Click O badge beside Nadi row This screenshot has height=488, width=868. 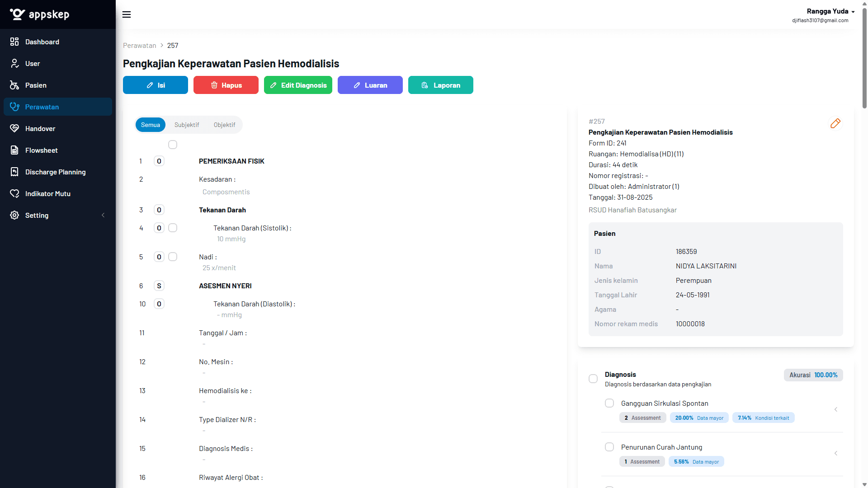coord(159,257)
